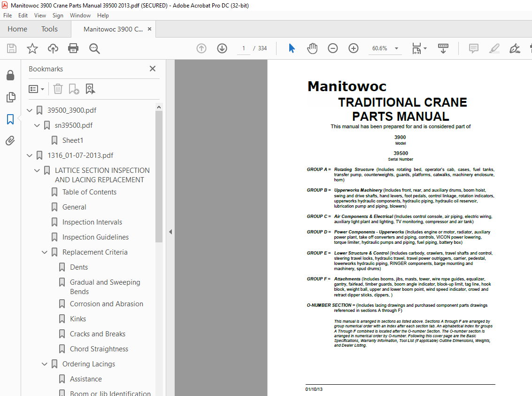This screenshot has width=532, height=396.
Task: Click the Save file icon
Action: coord(12,48)
